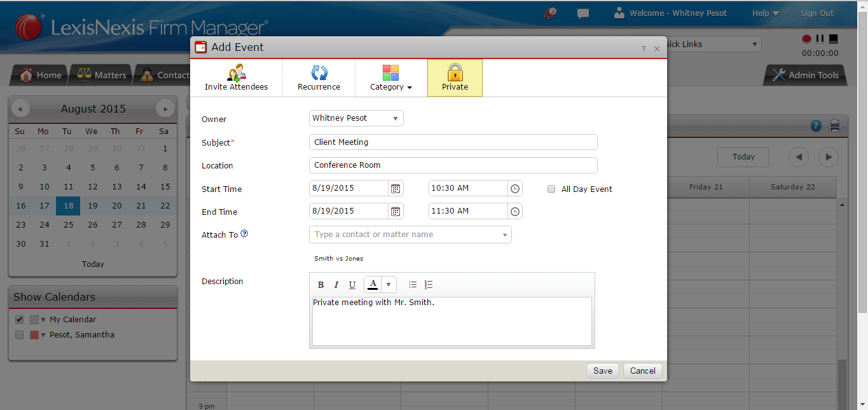Click the August 2015 month title
This screenshot has width=868, height=410.
pos(93,109)
